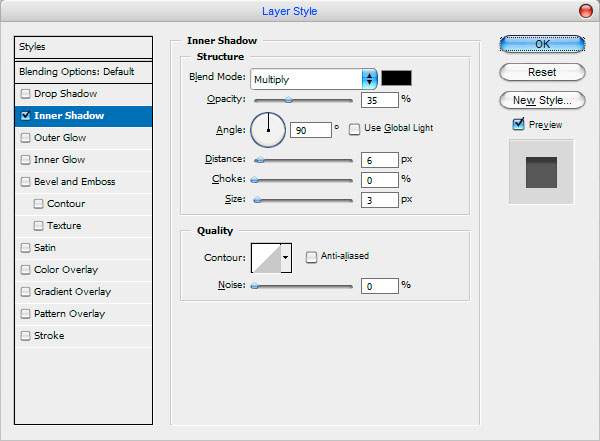This screenshot has height=441, width=600.
Task: Select the Outer Glow style label
Action: pos(60,138)
